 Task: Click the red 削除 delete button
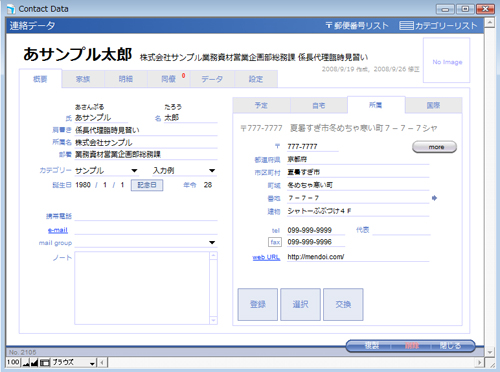[x=412, y=346]
